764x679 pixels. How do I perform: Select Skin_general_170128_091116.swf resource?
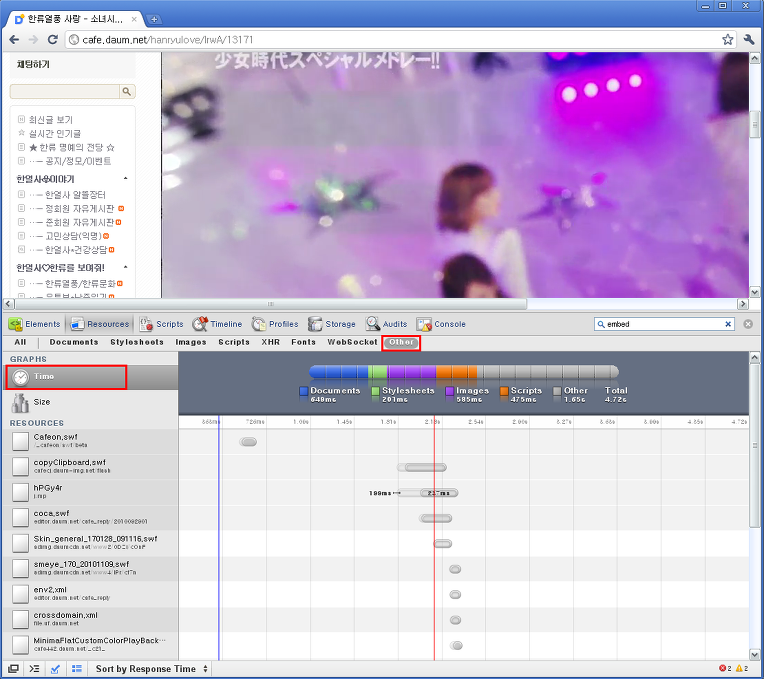(x=91, y=543)
